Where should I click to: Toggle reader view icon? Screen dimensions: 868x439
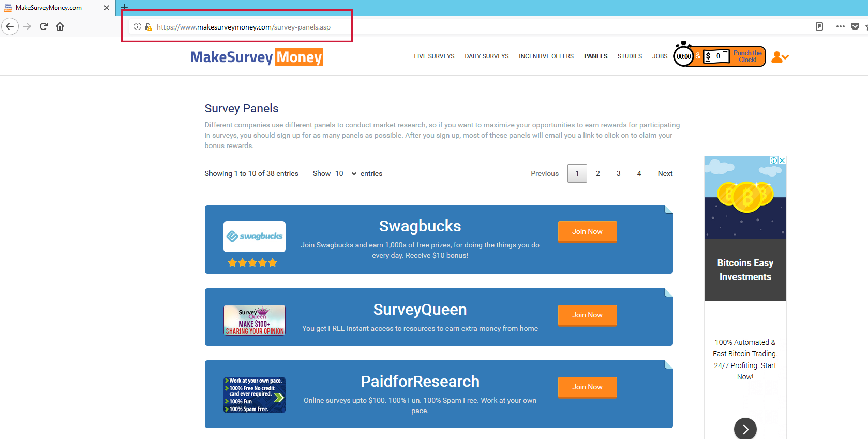pyautogui.click(x=819, y=26)
